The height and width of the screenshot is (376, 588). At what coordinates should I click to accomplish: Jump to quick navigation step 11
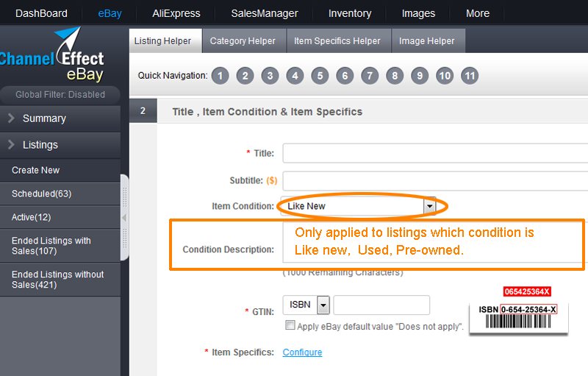coord(470,76)
